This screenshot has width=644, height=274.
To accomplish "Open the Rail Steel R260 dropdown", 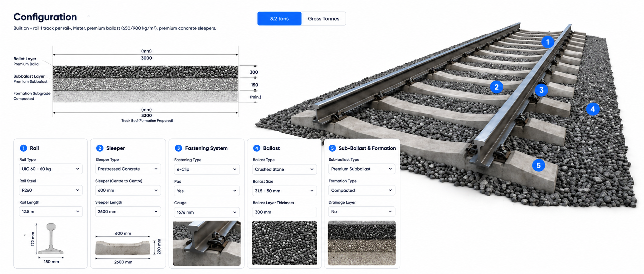I will click(x=51, y=190).
